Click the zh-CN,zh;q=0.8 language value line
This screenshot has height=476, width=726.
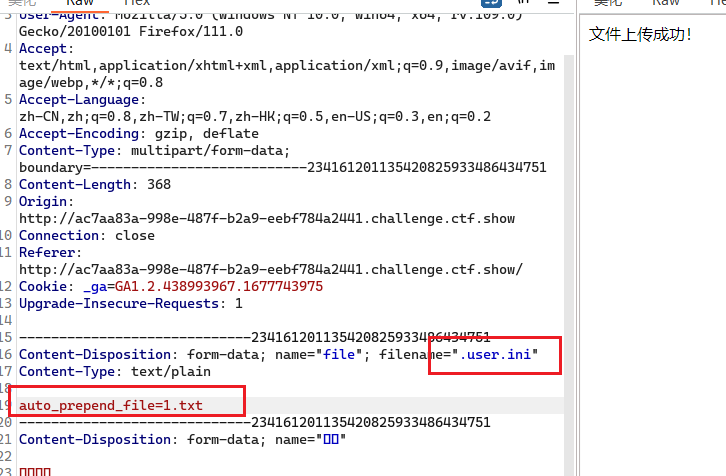(255, 117)
